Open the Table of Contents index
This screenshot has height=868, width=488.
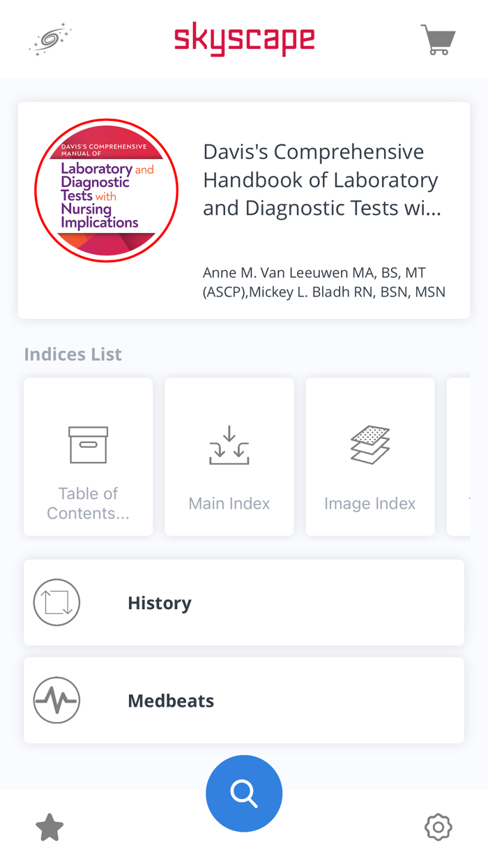pyautogui.click(x=88, y=457)
